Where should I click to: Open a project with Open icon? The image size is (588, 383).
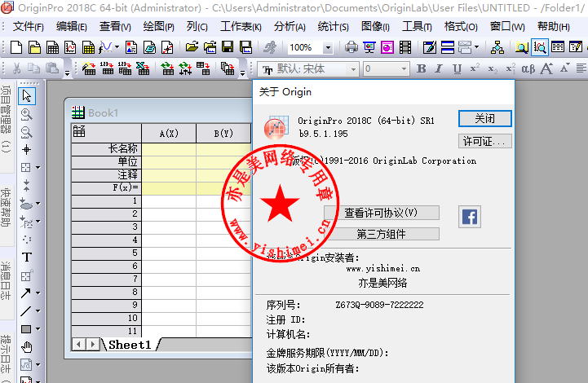coord(192,47)
